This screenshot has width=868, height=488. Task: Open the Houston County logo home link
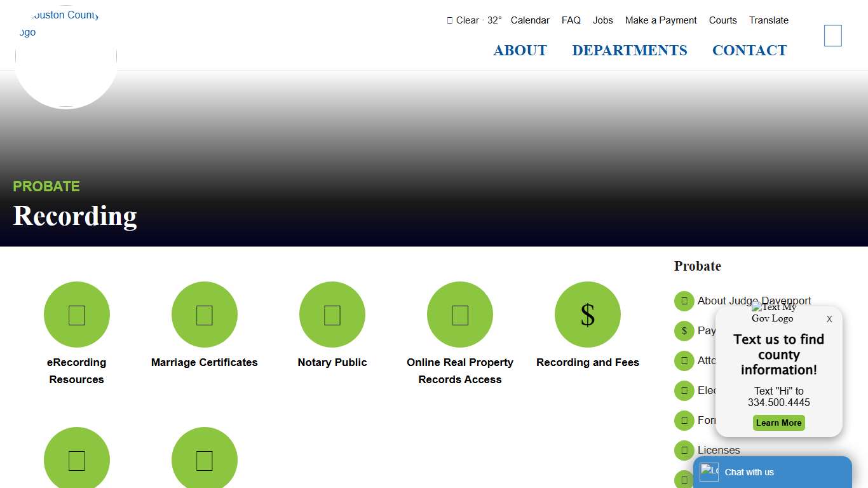66,57
